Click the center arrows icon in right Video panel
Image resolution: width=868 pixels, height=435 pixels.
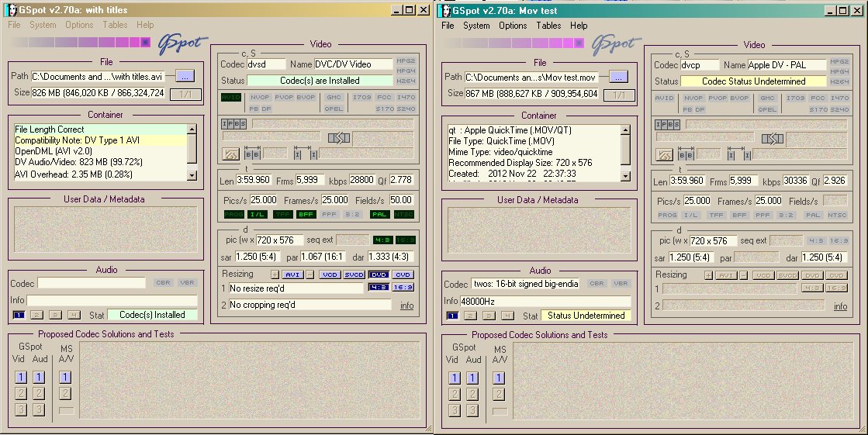tap(773, 139)
